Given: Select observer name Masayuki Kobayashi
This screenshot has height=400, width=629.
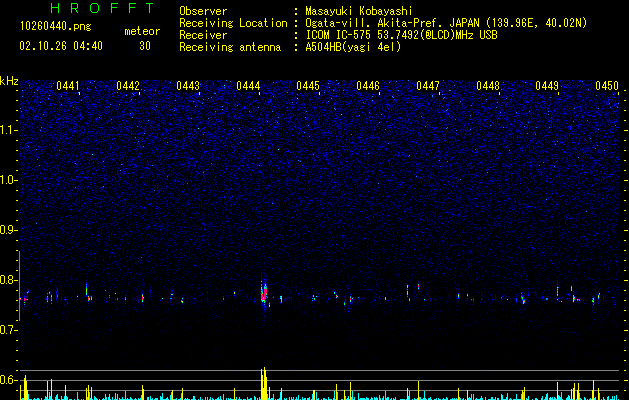Looking at the screenshot, I should pyautogui.click(x=359, y=11).
